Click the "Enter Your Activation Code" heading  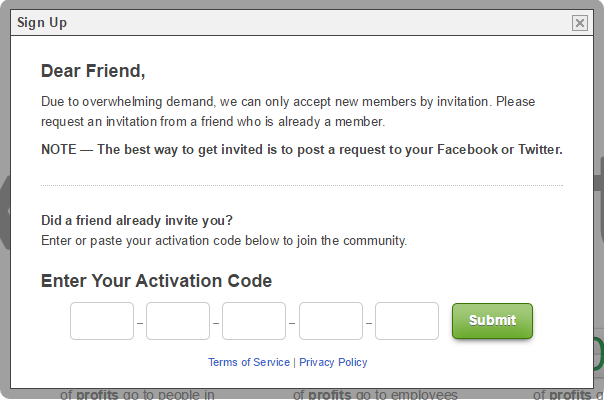point(156,281)
